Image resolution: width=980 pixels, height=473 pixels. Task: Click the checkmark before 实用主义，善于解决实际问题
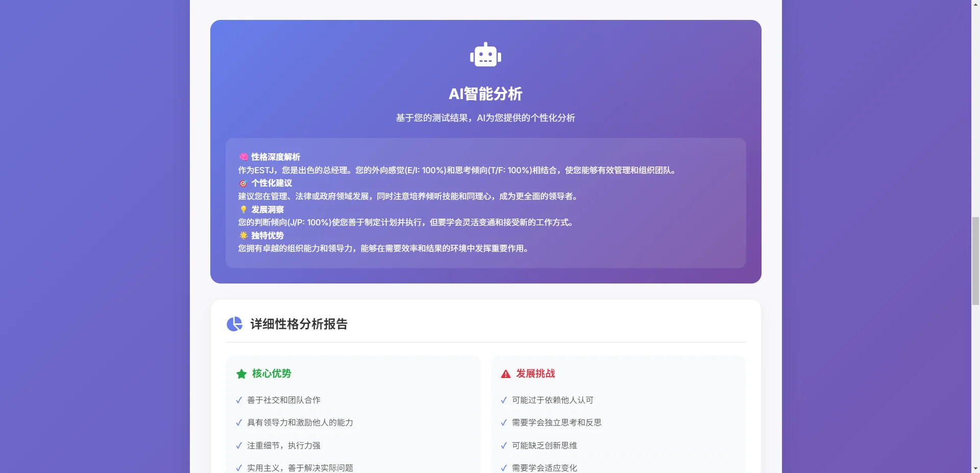pos(239,468)
